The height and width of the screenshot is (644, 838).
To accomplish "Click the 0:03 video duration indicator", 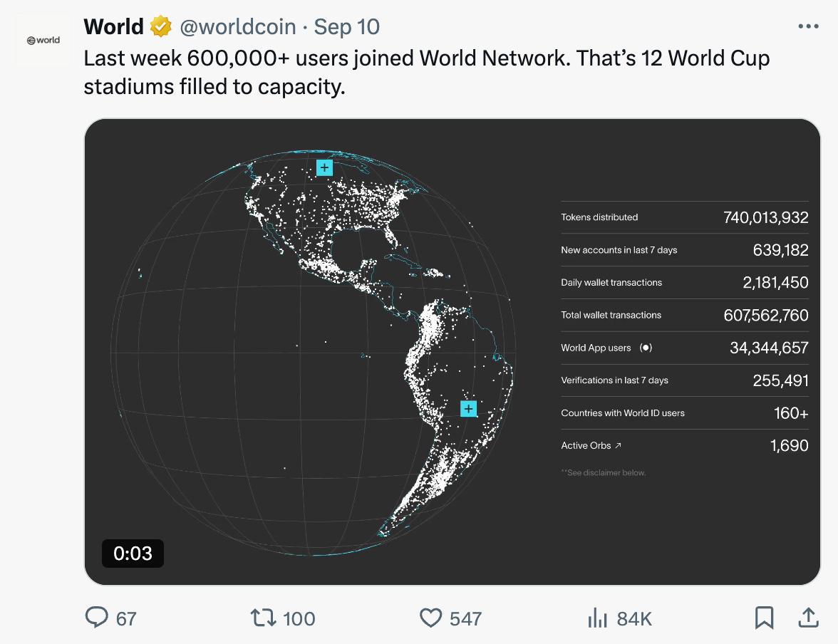I will [133, 553].
